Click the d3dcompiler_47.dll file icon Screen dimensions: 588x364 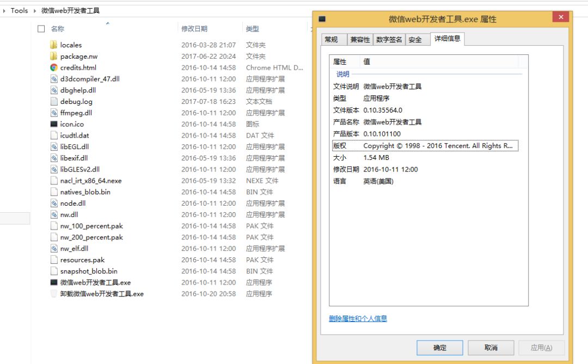coord(53,79)
